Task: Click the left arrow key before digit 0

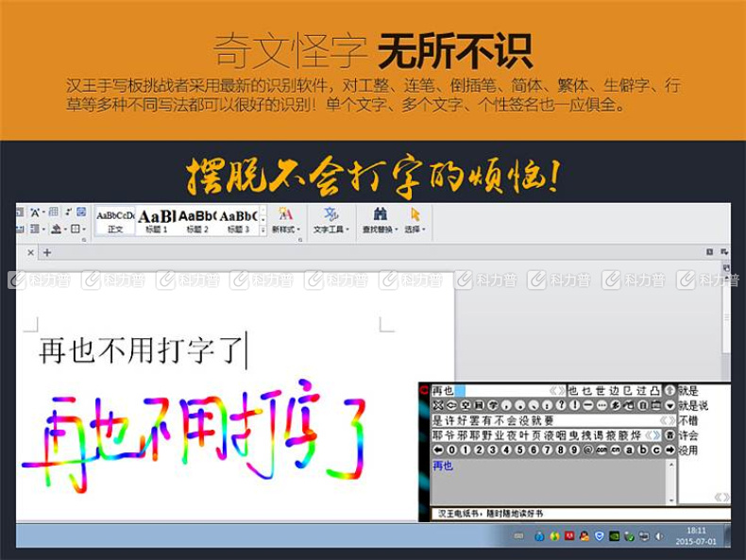Action: 438,450
